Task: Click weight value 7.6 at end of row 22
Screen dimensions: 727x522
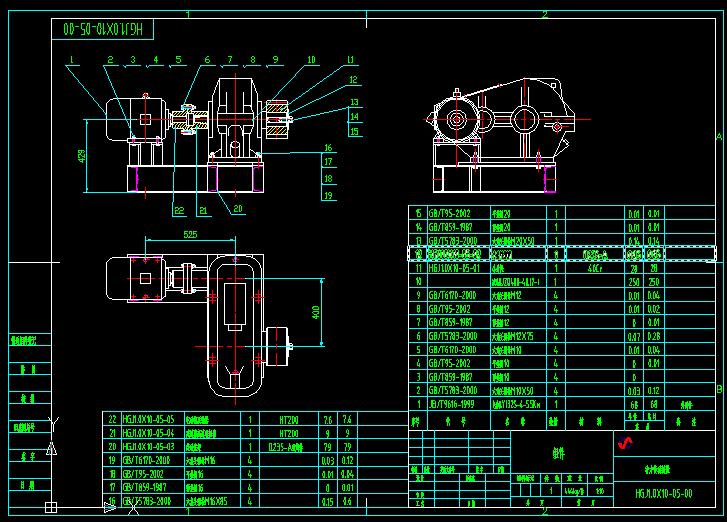Action: coord(347,420)
